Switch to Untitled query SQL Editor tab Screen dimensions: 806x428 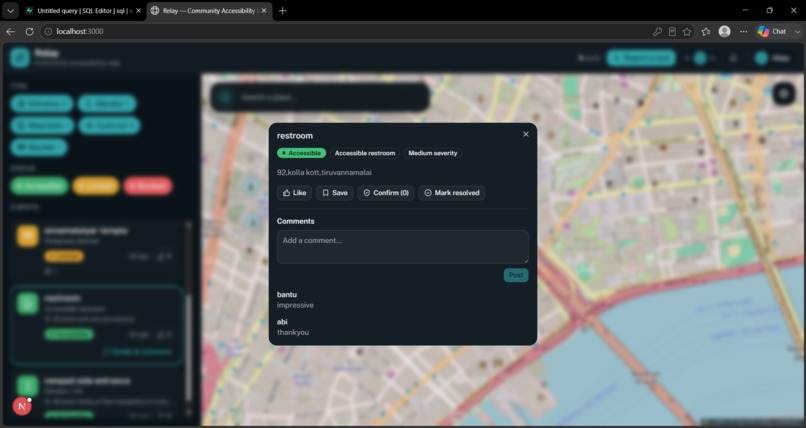click(x=82, y=10)
